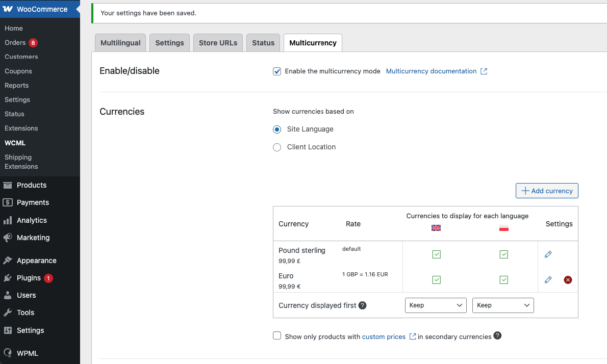Open Marketing section in sidebar
Image resolution: width=607 pixels, height=364 pixels.
(x=33, y=238)
